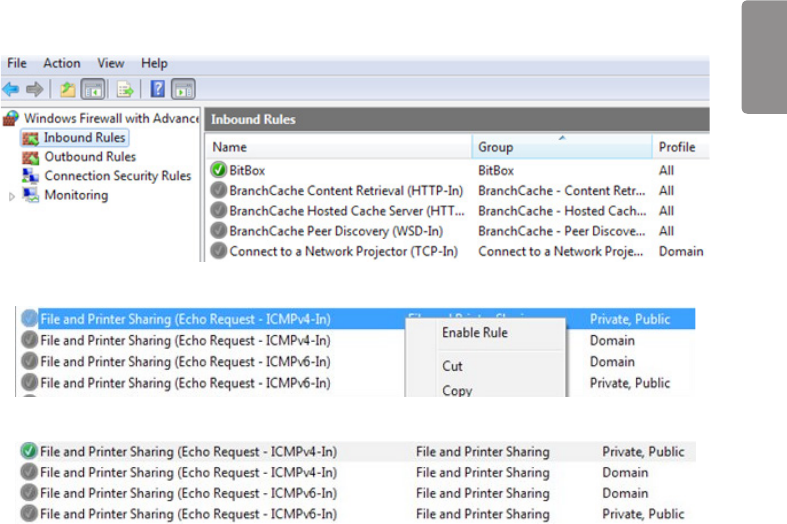
Task: Open the View menu
Action: (x=110, y=63)
